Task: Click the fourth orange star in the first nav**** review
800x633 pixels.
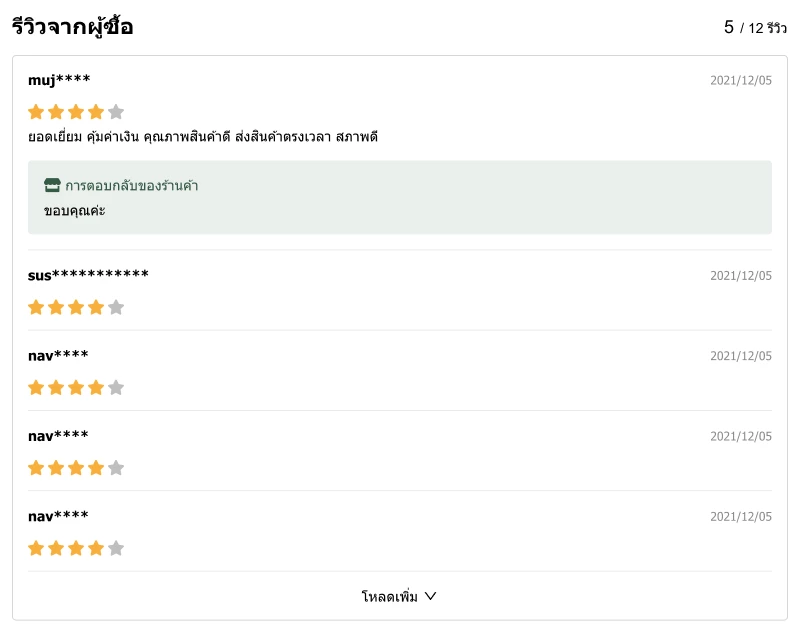Action: [x=96, y=387]
